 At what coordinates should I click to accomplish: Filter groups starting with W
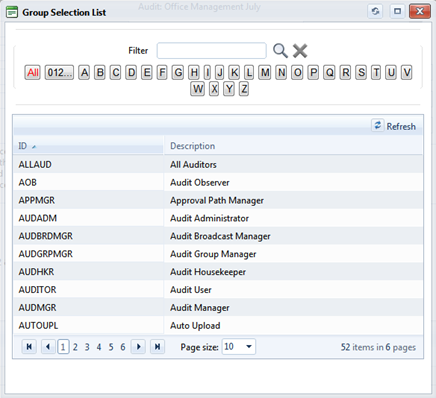[198, 89]
